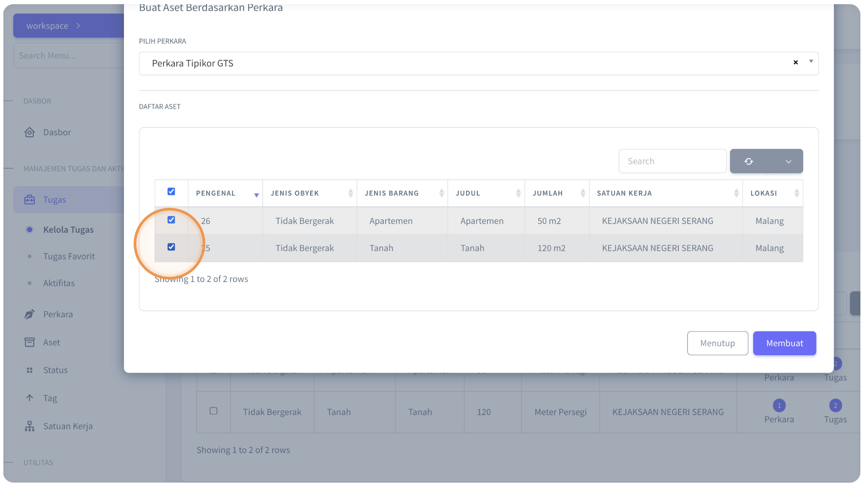The width and height of the screenshot is (868, 486).
Task: Clear the selected Perkara with the x icon
Action: 796,62
